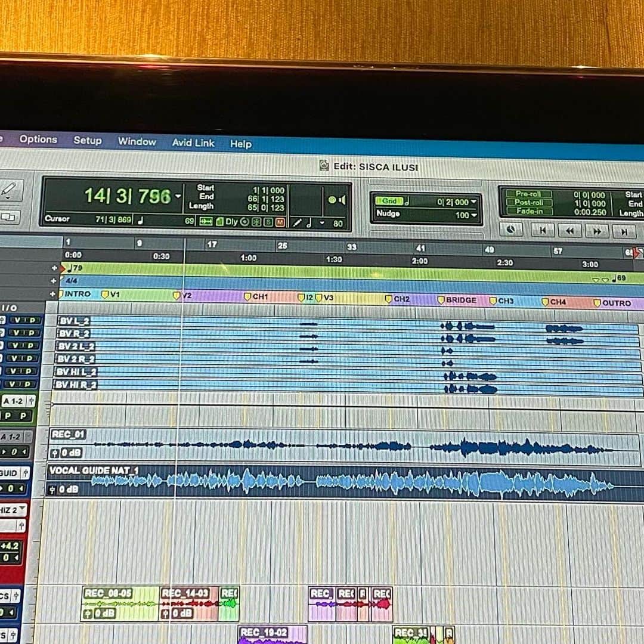644x644 pixels.
Task: Click the Rewind transport button
Action: point(569,231)
